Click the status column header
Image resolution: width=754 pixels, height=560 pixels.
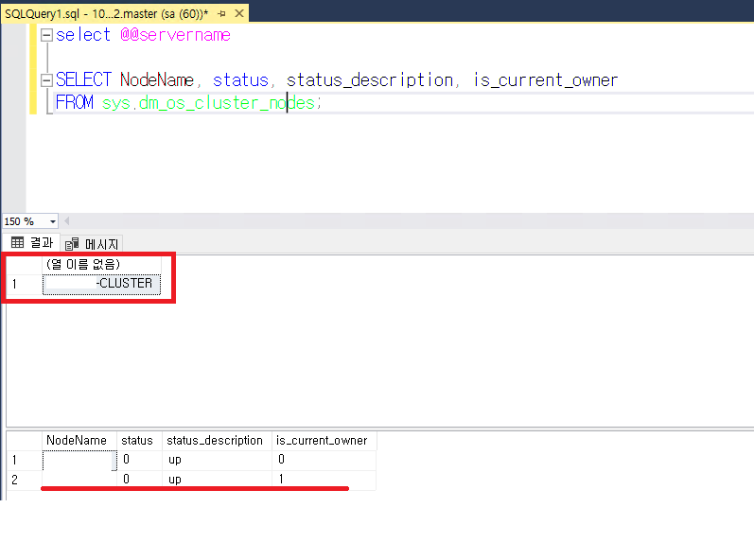(139, 440)
